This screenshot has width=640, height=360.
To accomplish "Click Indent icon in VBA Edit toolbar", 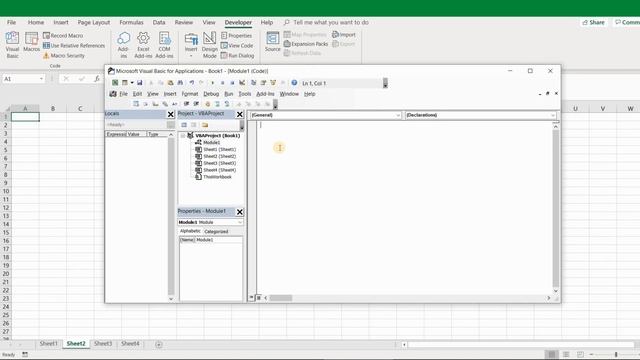I will pyautogui.click(x=186, y=104).
